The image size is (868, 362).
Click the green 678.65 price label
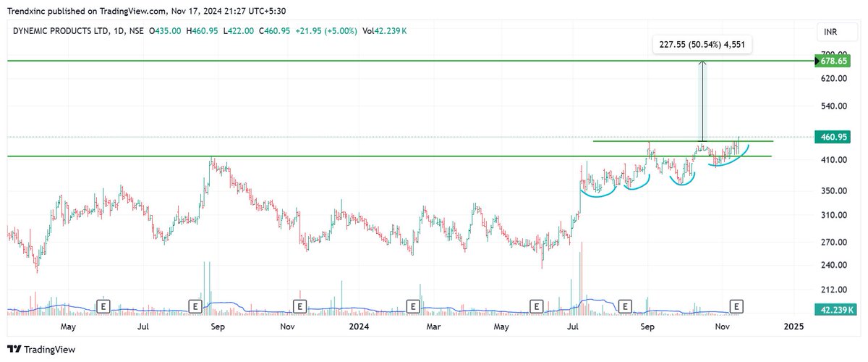(x=833, y=62)
